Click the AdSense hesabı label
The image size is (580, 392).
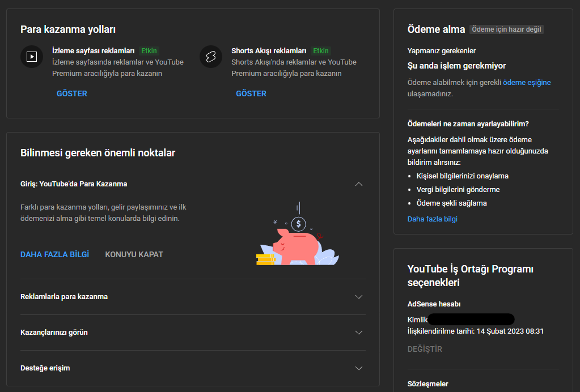pos(434,304)
